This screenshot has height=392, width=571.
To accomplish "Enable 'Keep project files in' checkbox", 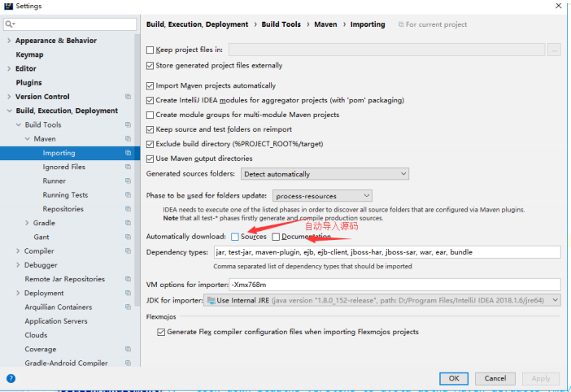I will point(150,50).
